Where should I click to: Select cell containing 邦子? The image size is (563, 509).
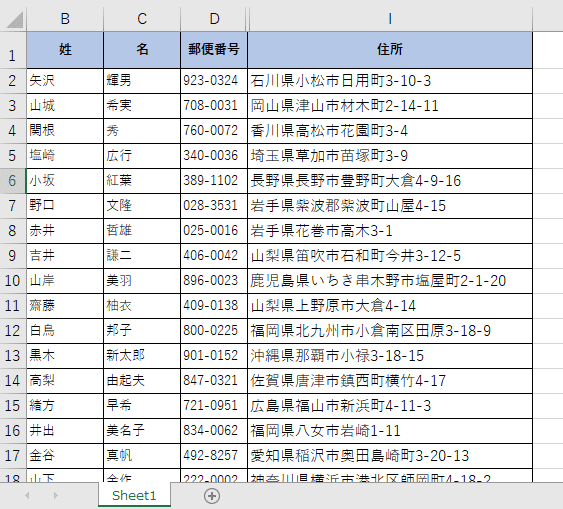click(142, 331)
